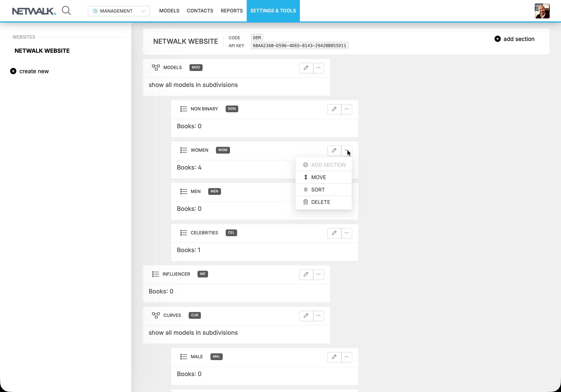The width and height of the screenshot is (561, 392).
Task: Select DELETE from the WOMEN section menu
Action: (x=320, y=202)
